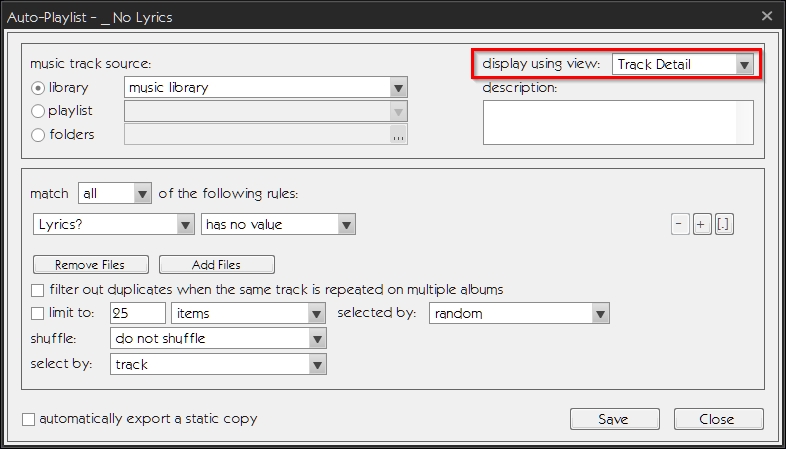
Task: Select the playlist source radio button
Action: 39,111
